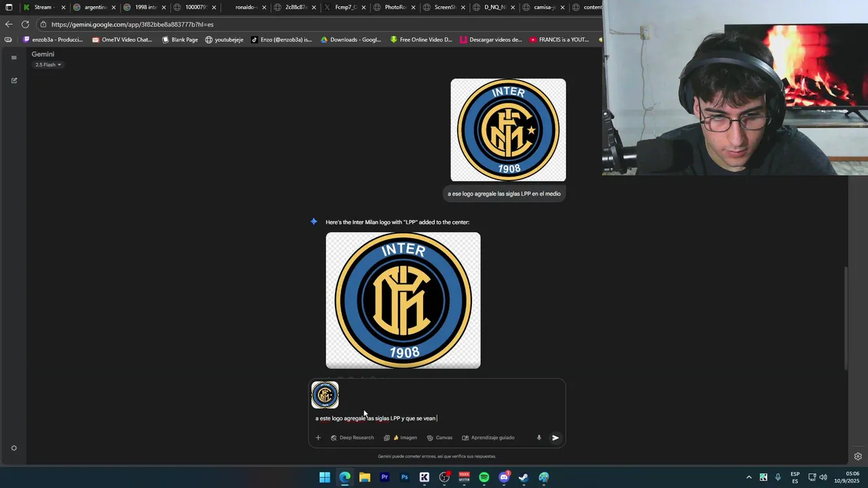Show hidden system tray icons
This screenshot has height=488, width=868.
click(749, 477)
